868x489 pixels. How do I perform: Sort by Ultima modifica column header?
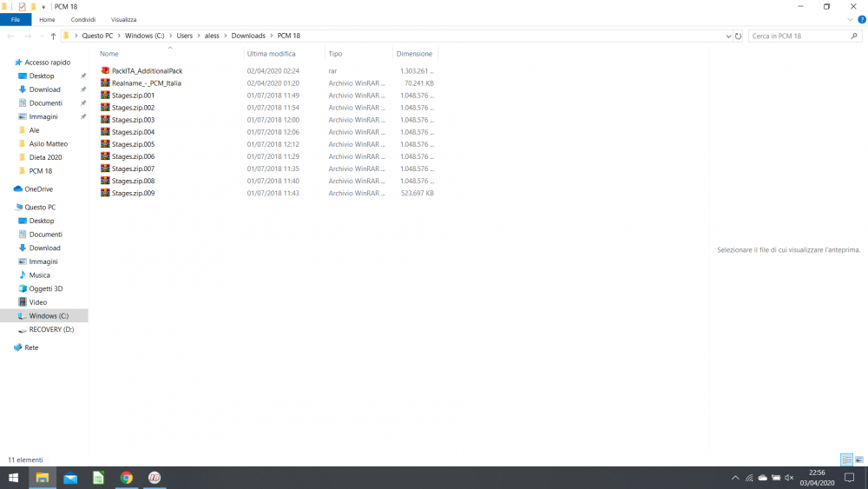pyautogui.click(x=271, y=54)
